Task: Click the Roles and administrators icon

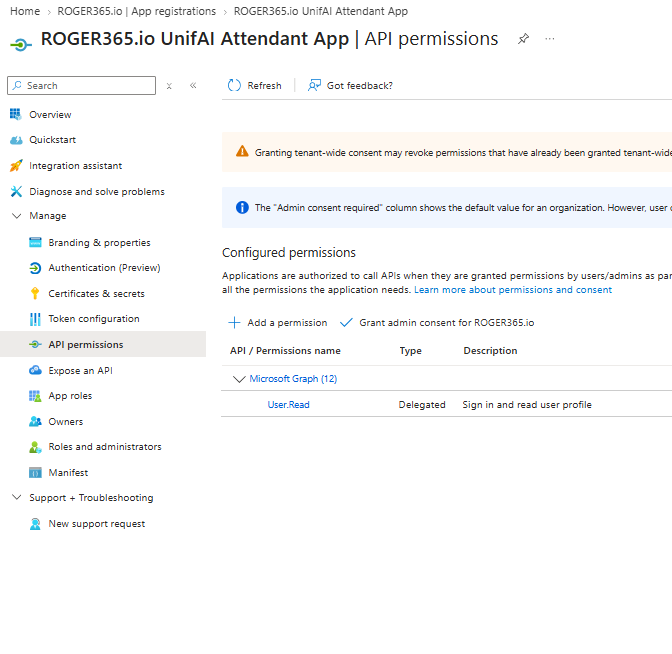Action: [35, 447]
